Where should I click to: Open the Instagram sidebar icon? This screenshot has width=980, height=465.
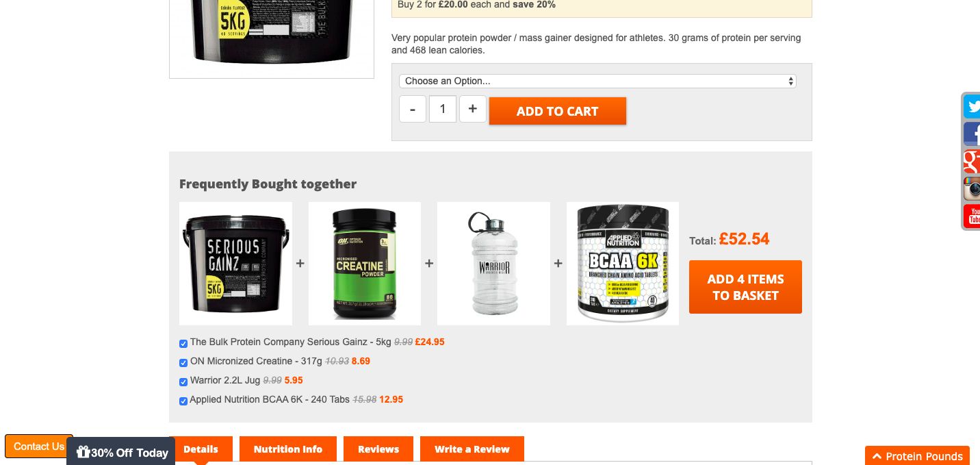972,188
